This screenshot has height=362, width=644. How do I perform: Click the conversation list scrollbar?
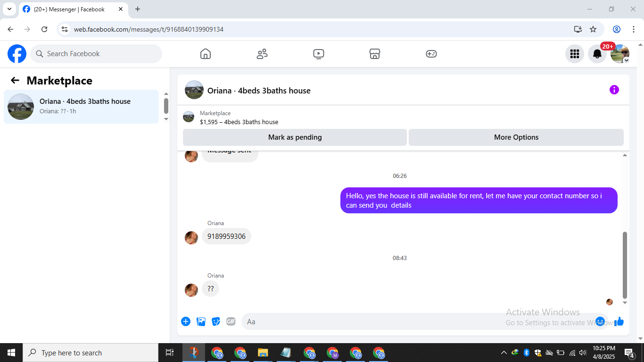[x=166, y=106]
